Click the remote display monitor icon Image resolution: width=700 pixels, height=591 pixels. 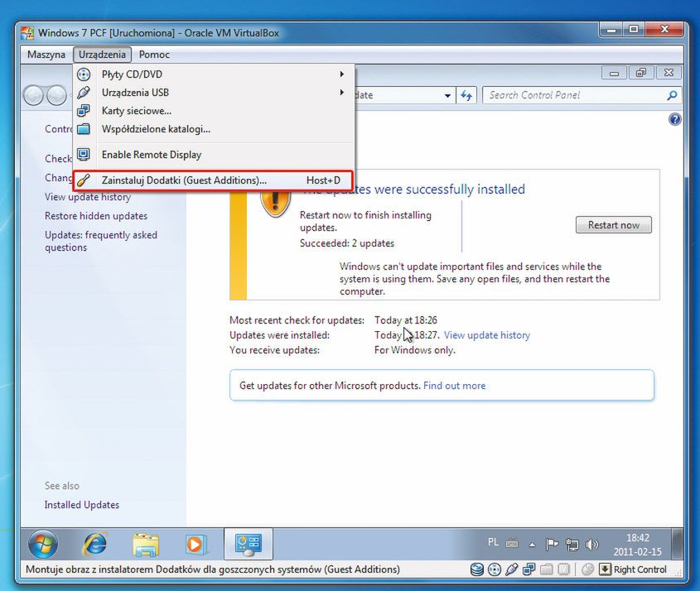coord(84,154)
